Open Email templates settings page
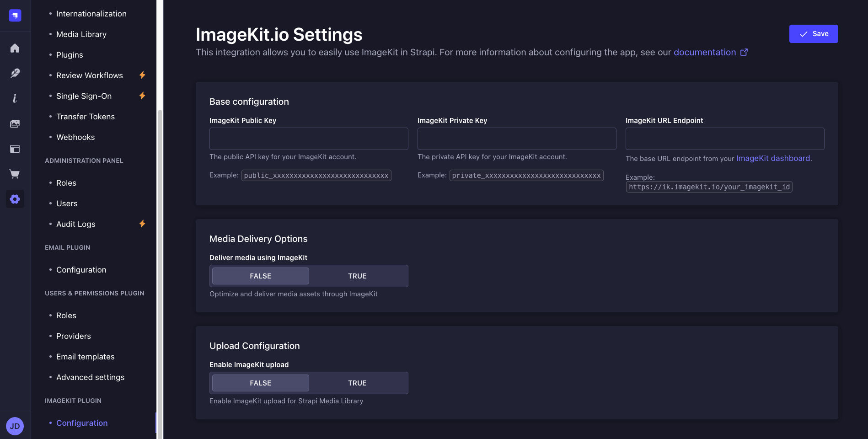Screen dimensions: 868x439 pos(86,357)
